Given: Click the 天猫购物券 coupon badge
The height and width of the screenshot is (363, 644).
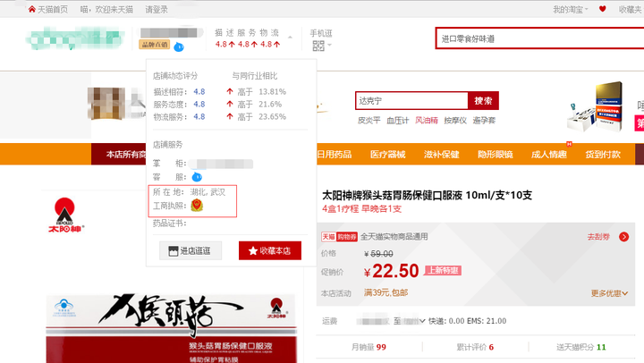Looking at the screenshot, I should [339, 237].
